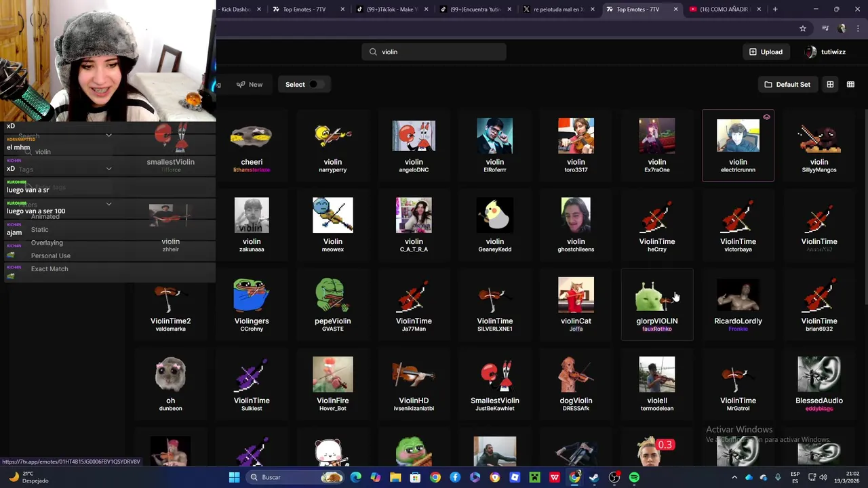Switch to the first Top Emotes - 7TV tab
This screenshot has width=868, height=488.
click(309, 9)
